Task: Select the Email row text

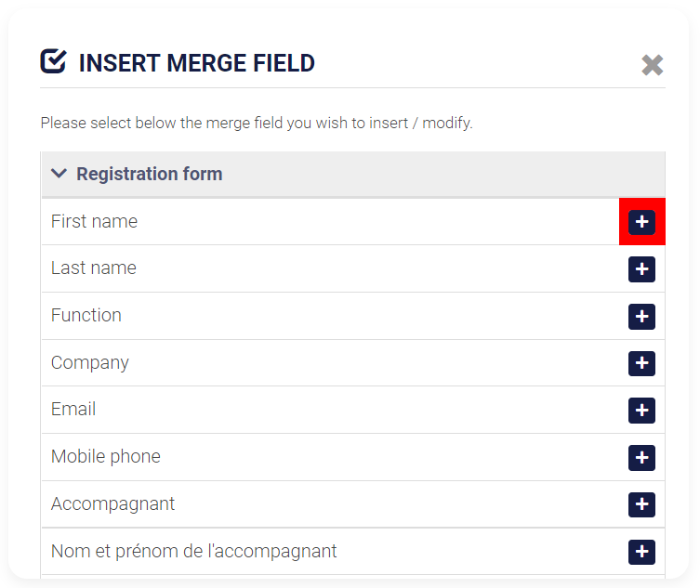Action: tap(73, 409)
